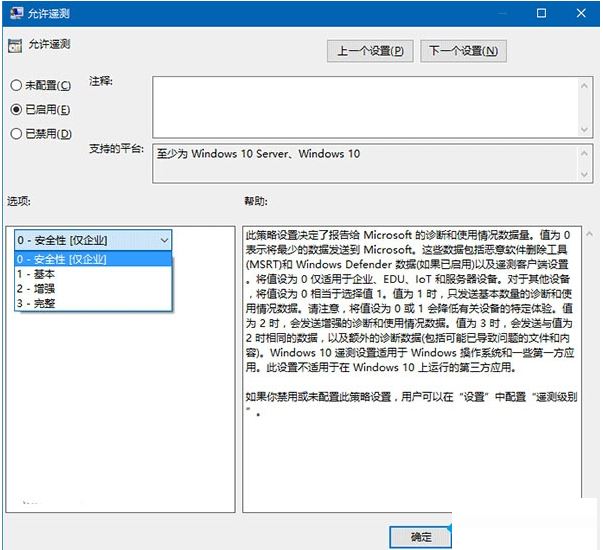Click the down arrow in the 支持的平台 box
The image size is (603, 550).
coord(584,173)
